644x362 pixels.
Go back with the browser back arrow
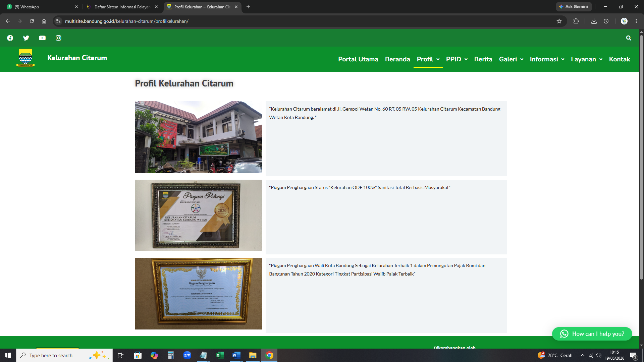tap(8, 21)
